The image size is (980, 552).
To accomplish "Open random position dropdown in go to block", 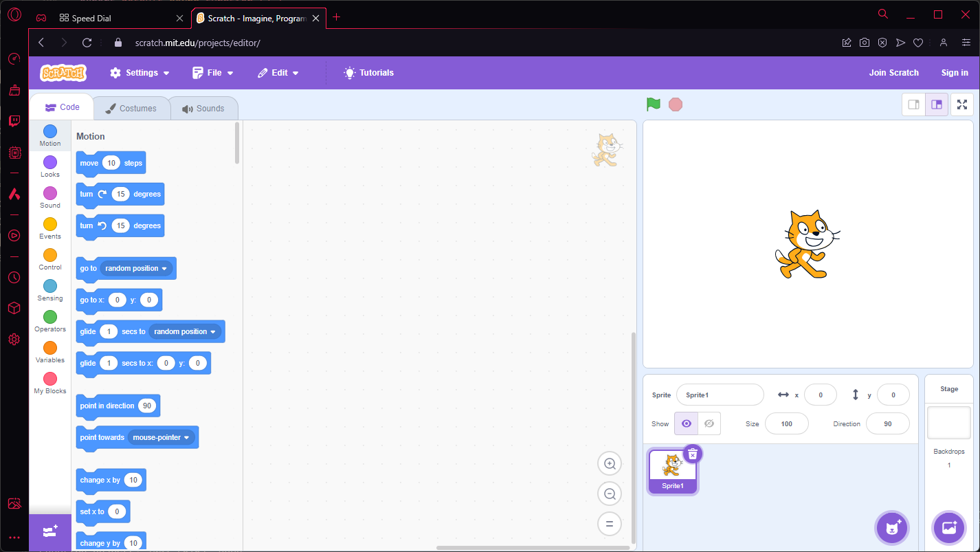I will pyautogui.click(x=137, y=268).
